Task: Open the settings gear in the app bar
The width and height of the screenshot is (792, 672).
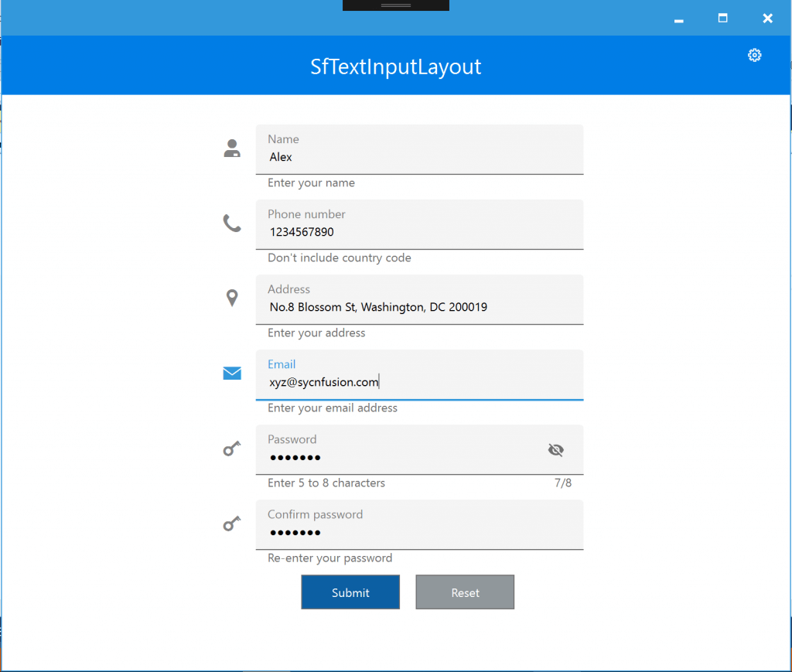Action: click(x=754, y=55)
